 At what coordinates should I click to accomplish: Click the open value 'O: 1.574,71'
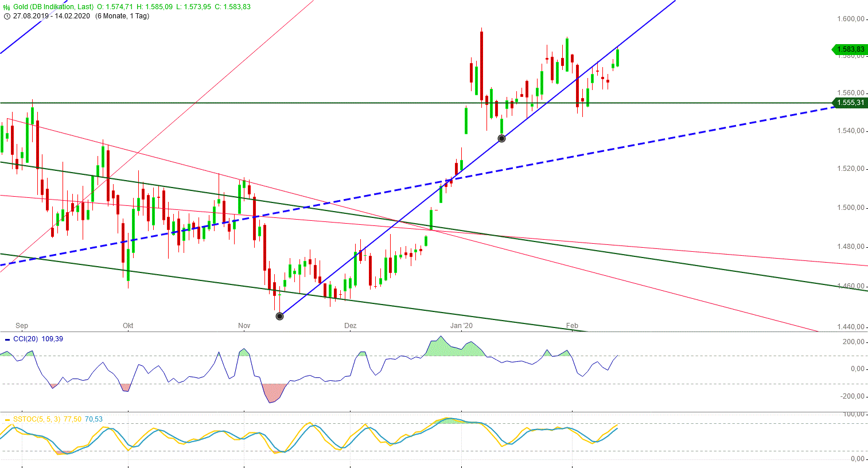click(x=116, y=7)
